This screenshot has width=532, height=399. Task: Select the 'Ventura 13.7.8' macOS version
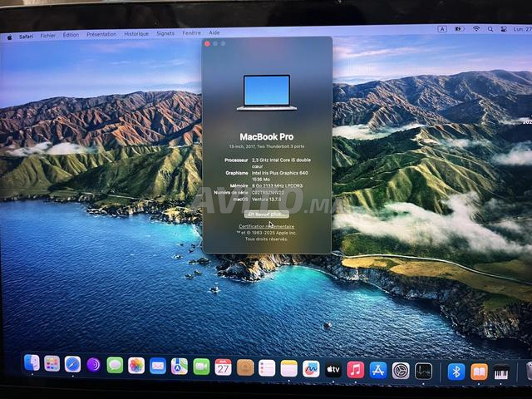tap(266, 199)
